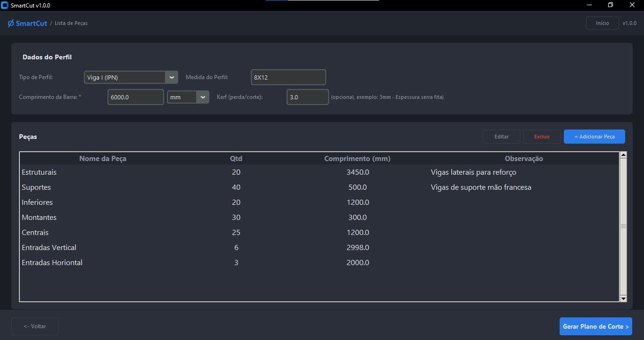Sort by Nome da Peça column header

[103, 159]
